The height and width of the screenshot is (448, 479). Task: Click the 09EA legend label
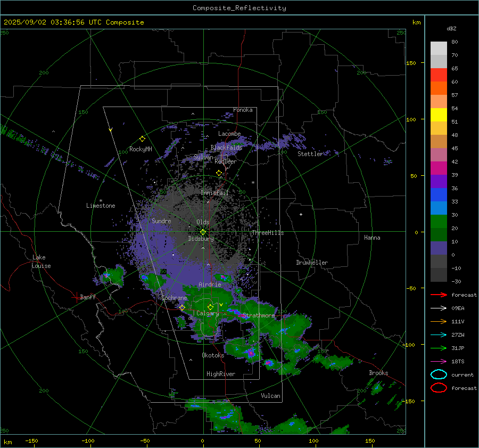point(458,308)
